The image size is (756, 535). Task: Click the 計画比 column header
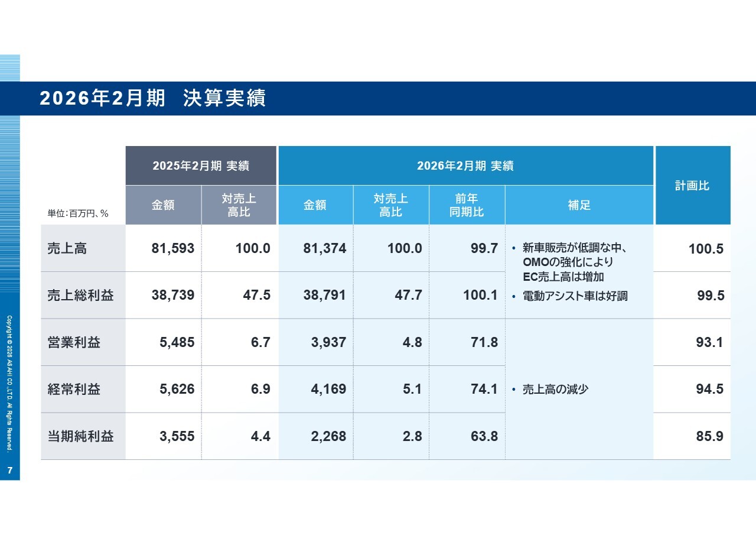(692, 186)
